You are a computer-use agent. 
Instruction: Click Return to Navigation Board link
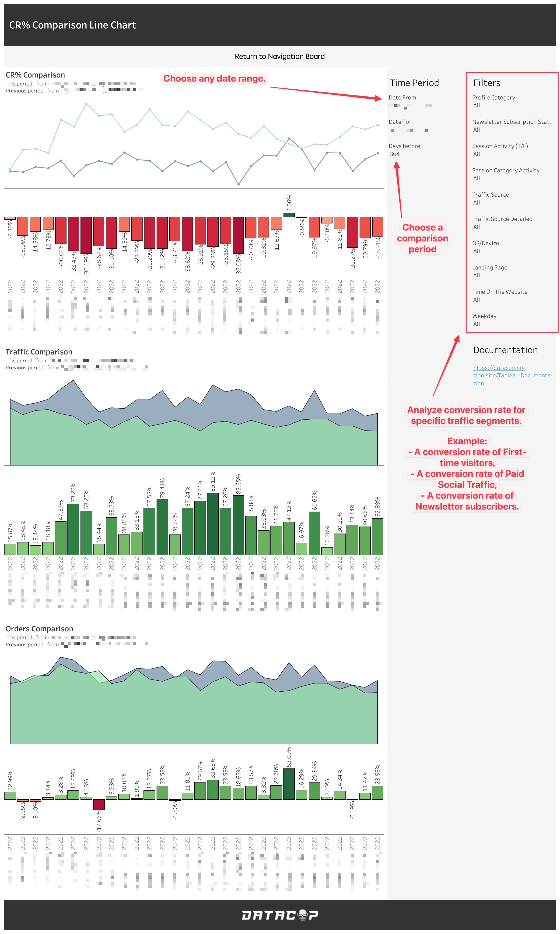(280, 56)
